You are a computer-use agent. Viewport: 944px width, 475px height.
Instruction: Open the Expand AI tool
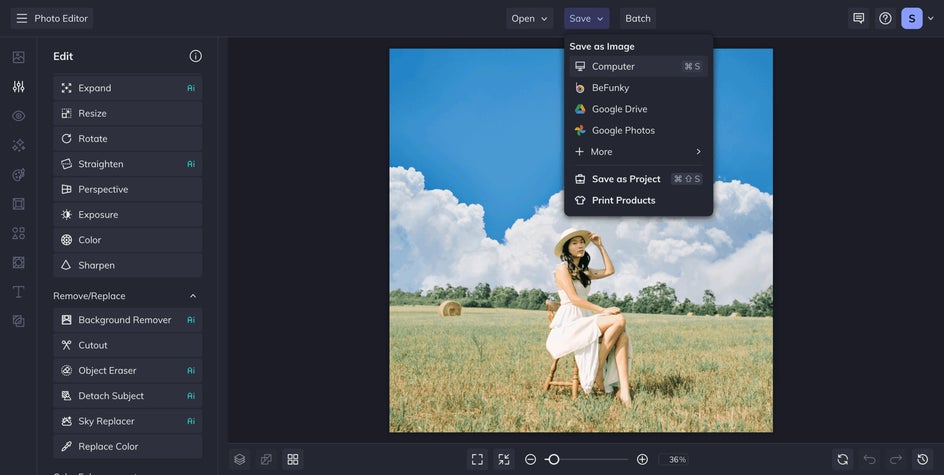point(128,88)
